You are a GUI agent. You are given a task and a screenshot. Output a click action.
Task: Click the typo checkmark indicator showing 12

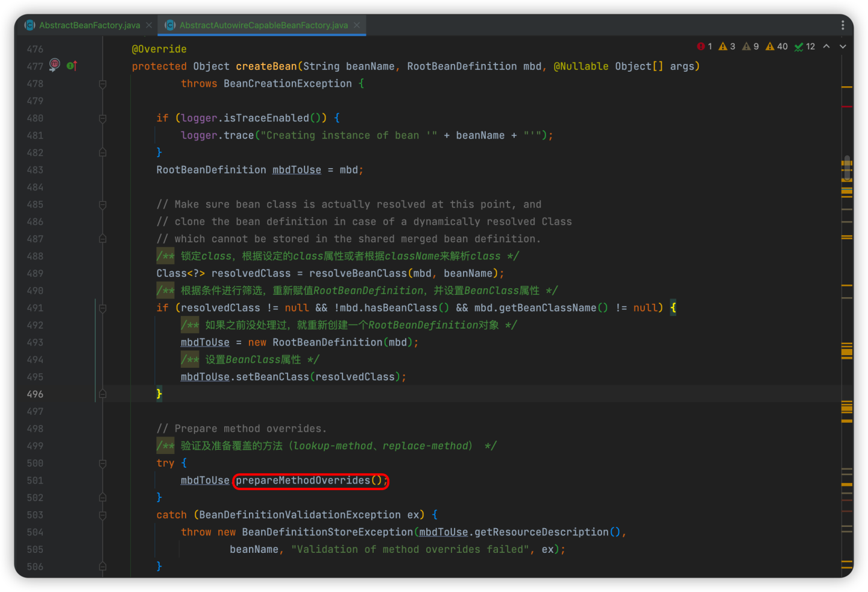(x=804, y=46)
